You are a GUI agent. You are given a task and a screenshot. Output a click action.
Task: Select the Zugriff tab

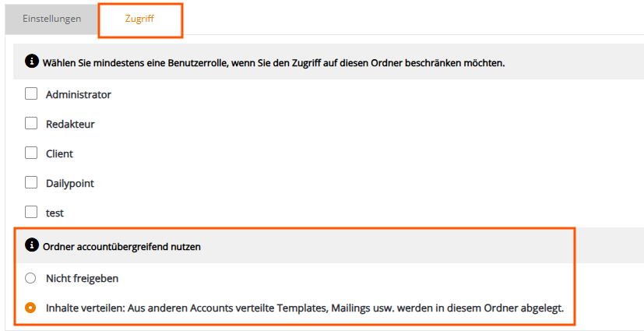click(140, 19)
